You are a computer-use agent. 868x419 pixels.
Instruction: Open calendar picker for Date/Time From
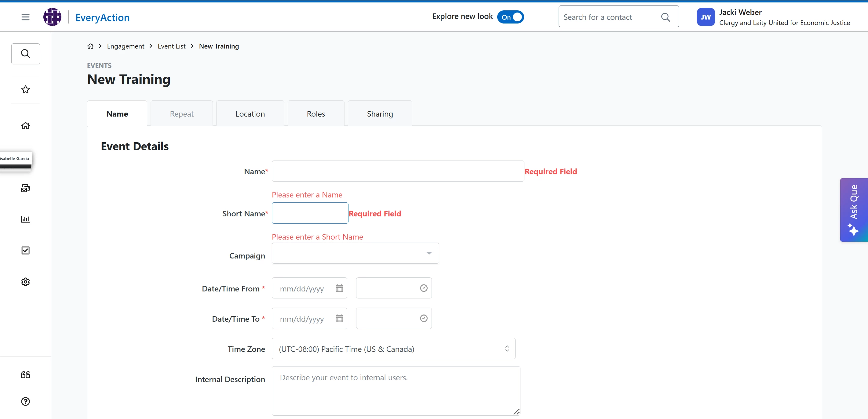[339, 288]
